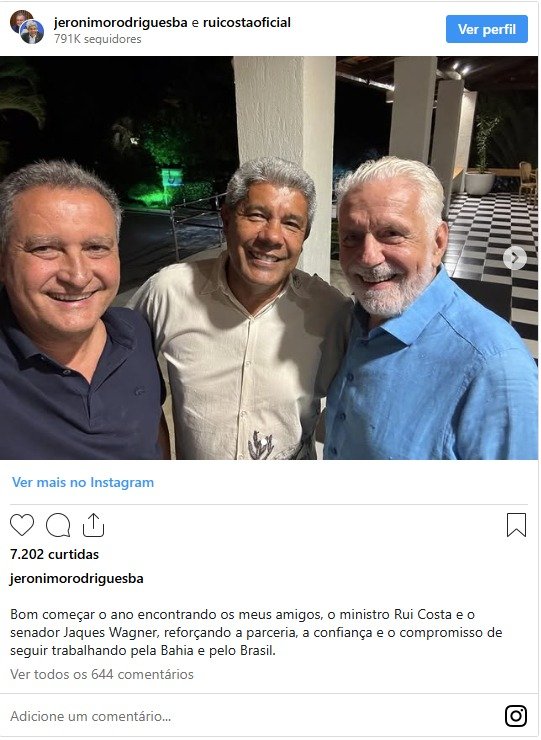Open Ver mais no Instagram link
The width and height of the screenshot is (541, 740).
click(x=83, y=482)
